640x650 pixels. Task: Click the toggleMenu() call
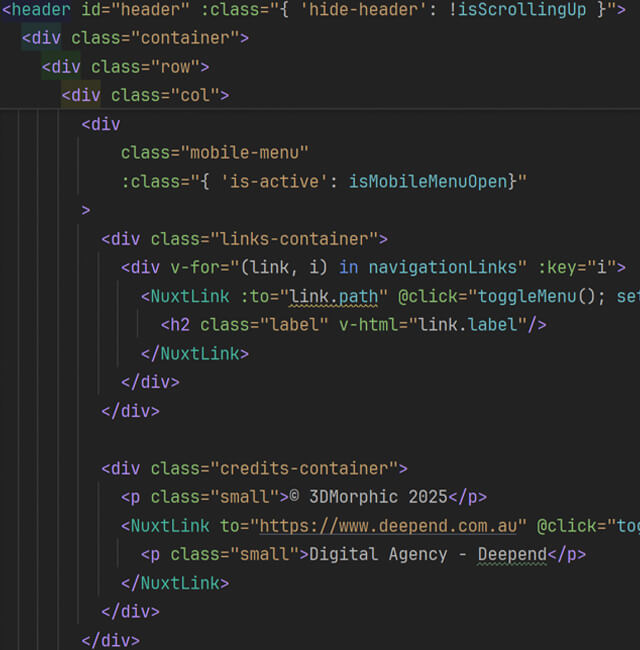pyautogui.click(x=537, y=297)
